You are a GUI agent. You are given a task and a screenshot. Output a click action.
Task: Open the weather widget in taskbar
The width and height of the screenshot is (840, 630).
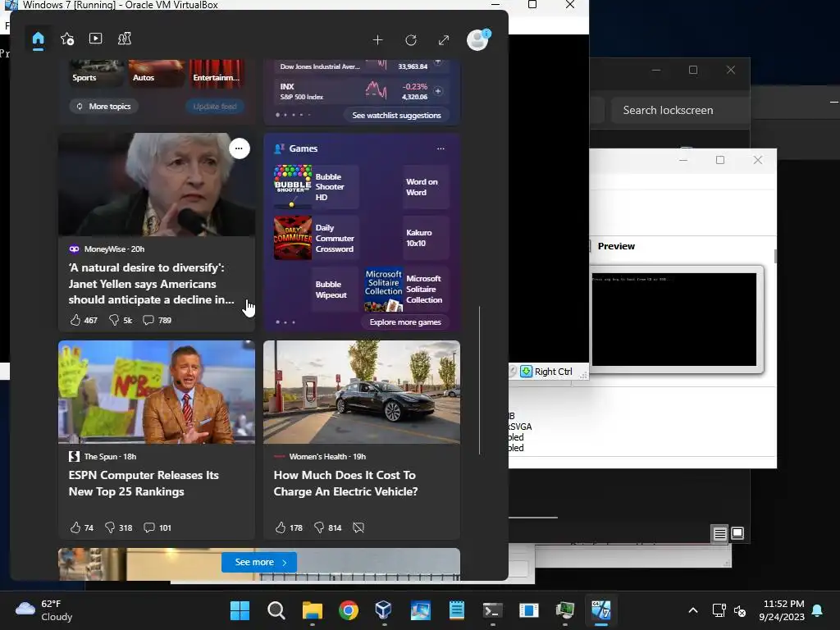click(x=44, y=610)
